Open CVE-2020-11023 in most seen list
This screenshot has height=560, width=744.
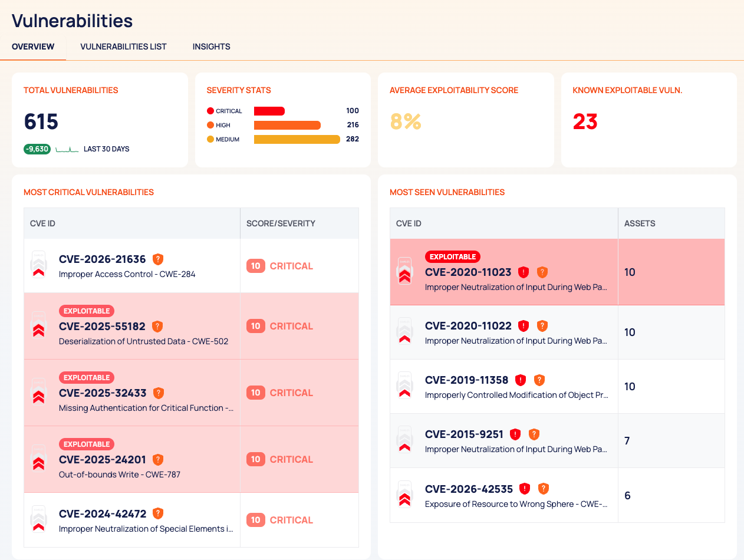pyautogui.click(x=469, y=272)
